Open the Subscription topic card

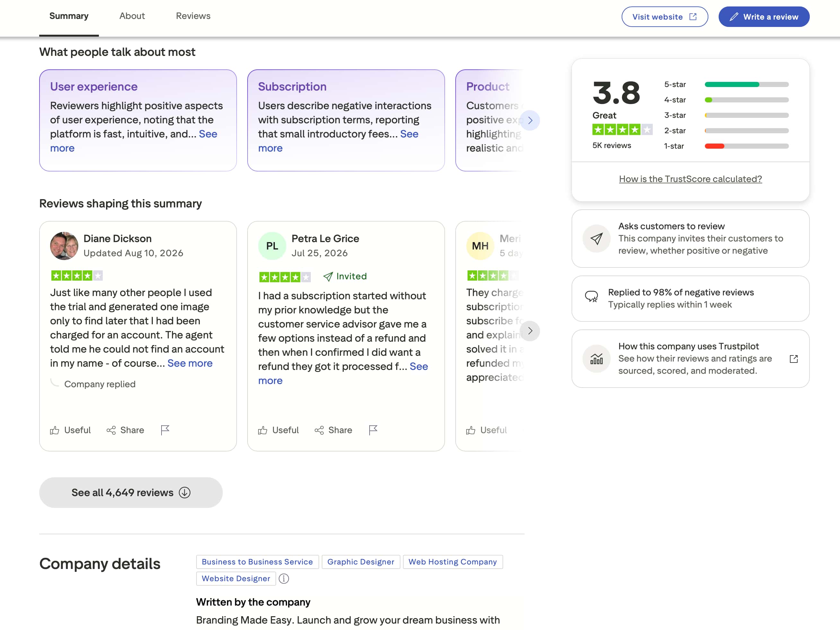pyautogui.click(x=346, y=120)
